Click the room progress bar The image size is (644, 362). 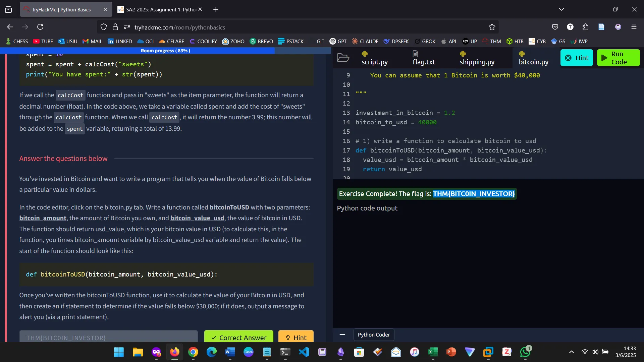pyautogui.click(x=165, y=51)
